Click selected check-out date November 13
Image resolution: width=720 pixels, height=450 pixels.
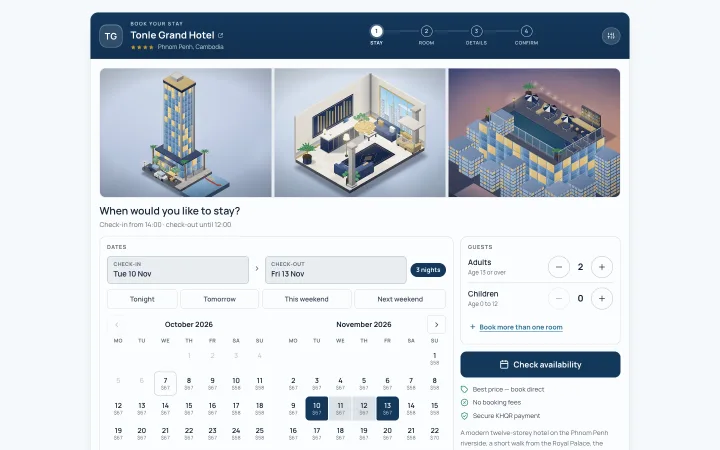(388, 408)
